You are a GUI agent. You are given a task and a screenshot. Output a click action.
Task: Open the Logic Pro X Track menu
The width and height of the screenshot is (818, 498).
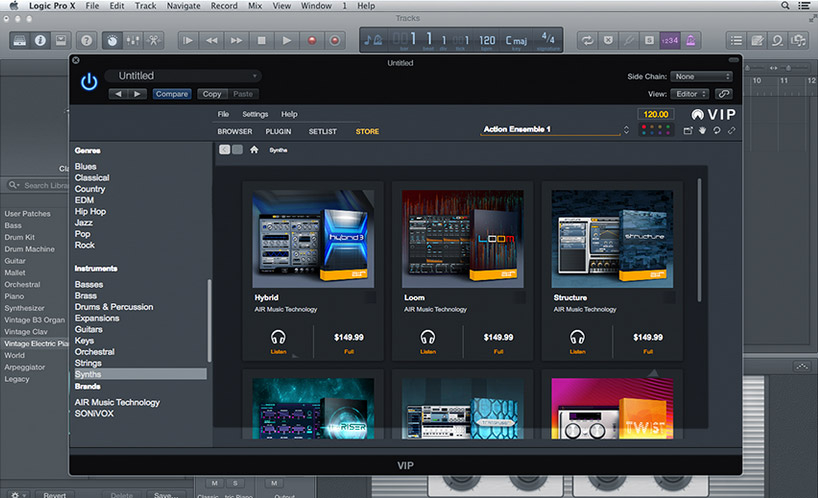tap(146, 6)
